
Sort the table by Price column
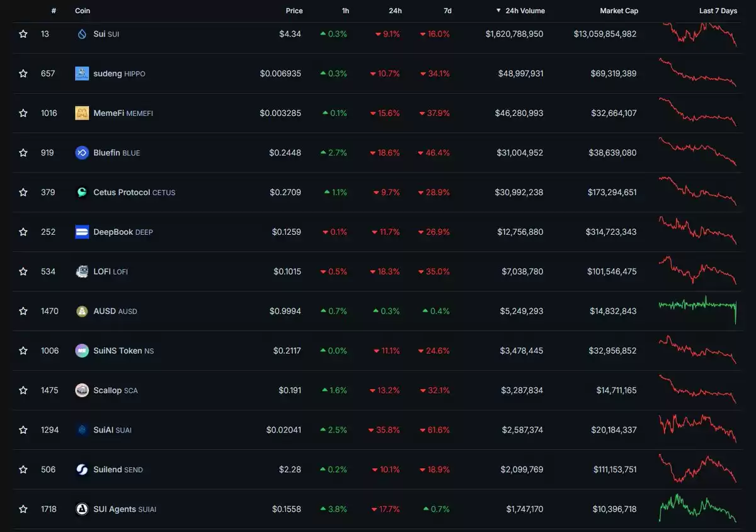click(294, 11)
